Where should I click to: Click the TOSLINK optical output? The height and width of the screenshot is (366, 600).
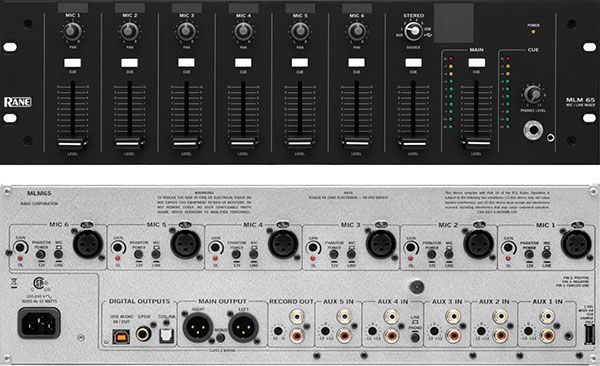[x=166, y=336]
